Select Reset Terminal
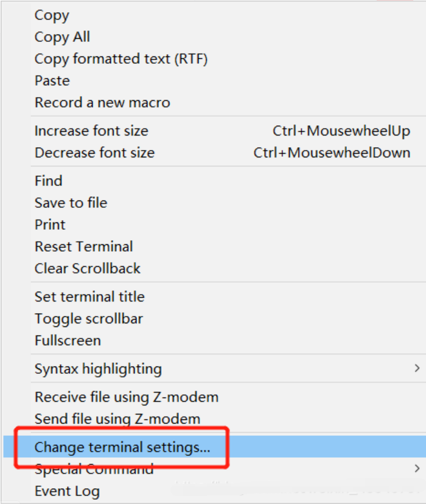The image size is (426, 504). [83, 246]
